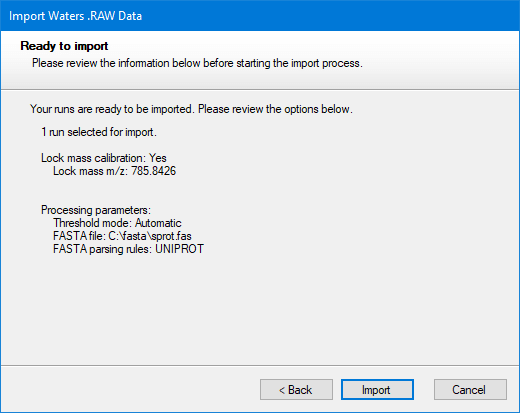Click the Yes lock mass calibration value
The image size is (520, 413).
(158, 158)
